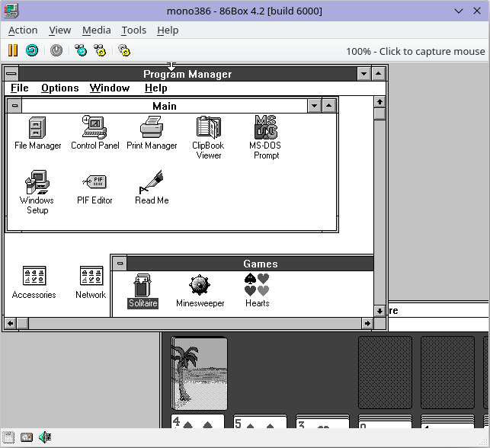
Task: Click the vertical scrollbar thumb
Action: click(380, 114)
